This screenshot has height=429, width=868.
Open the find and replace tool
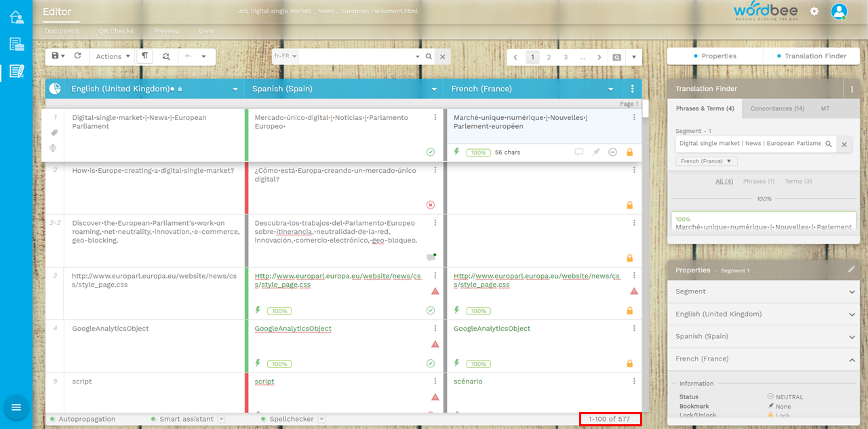point(167,56)
